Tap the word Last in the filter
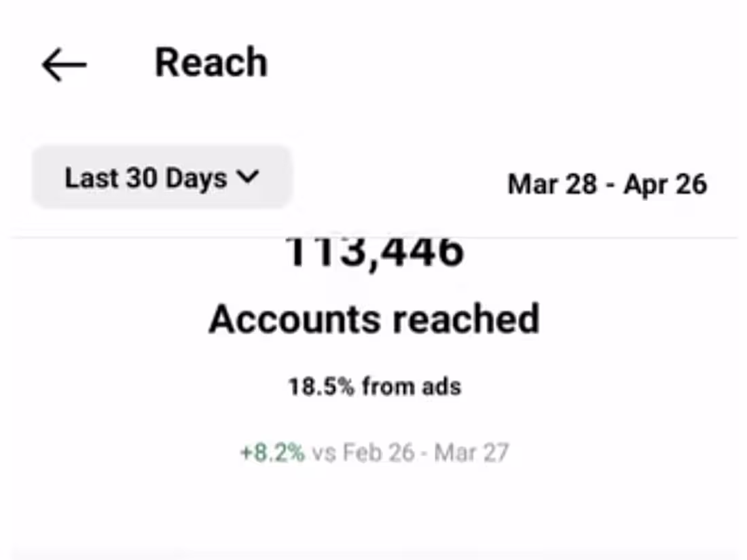This screenshot has height=560, width=747. tap(87, 178)
